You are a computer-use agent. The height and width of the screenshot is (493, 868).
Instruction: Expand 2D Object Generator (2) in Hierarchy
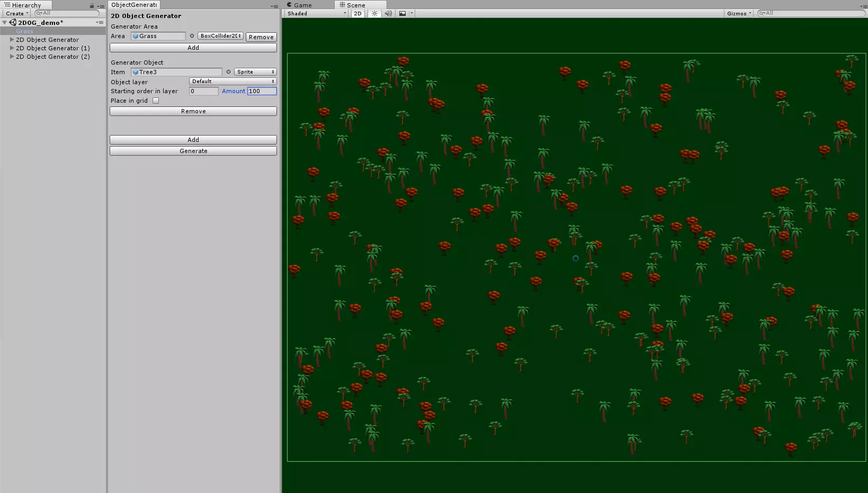[12, 57]
